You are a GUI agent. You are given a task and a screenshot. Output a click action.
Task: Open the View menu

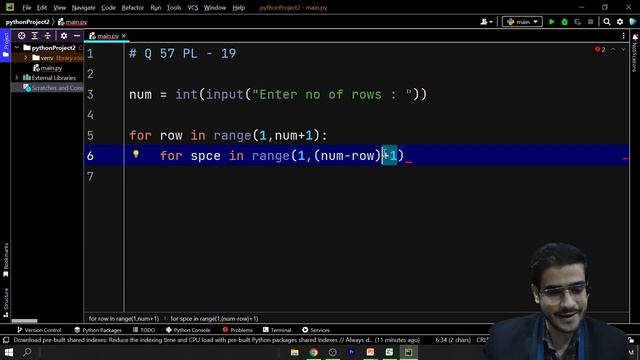(59, 7)
